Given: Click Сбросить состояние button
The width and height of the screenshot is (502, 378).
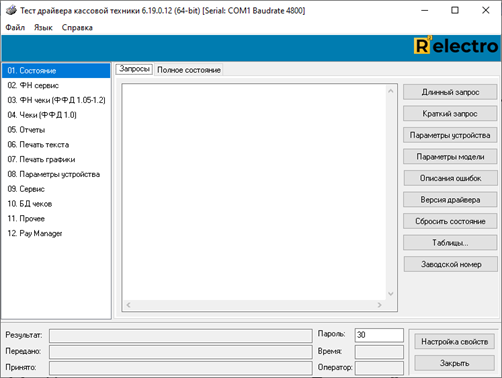Looking at the screenshot, I should (x=450, y=221).
